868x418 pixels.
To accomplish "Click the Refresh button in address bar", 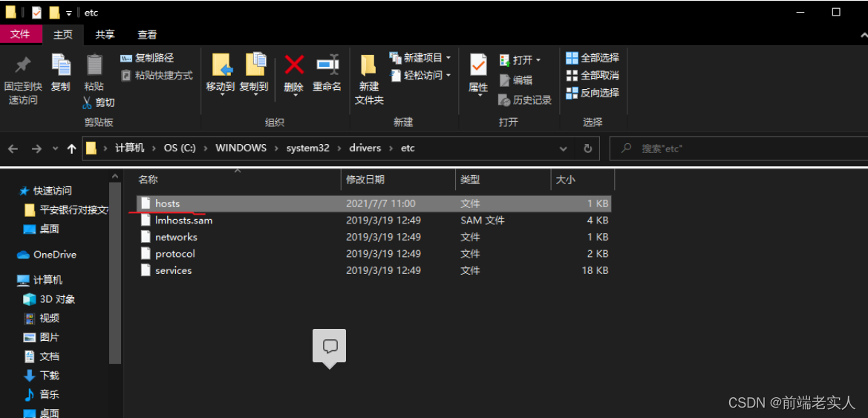I will 588,148.
